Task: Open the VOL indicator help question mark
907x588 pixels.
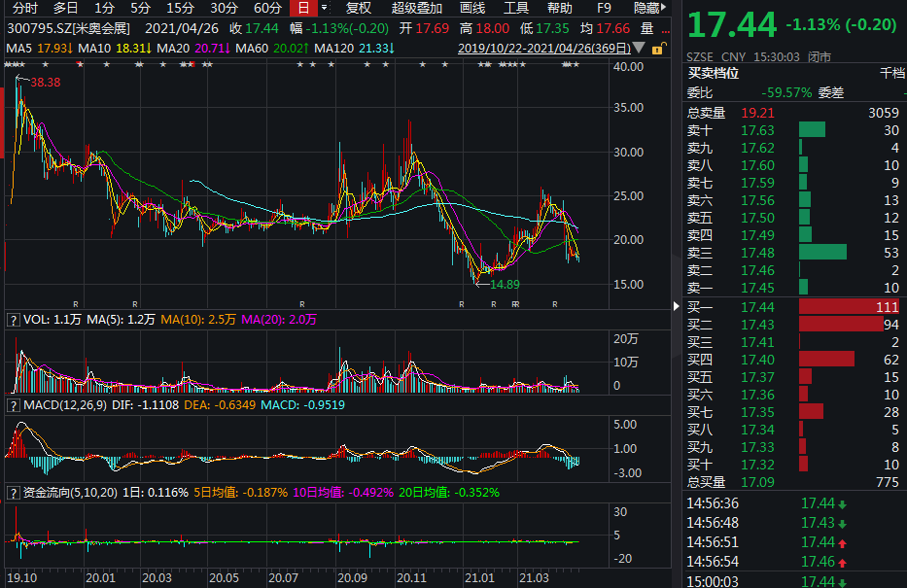Action: [13, 320]
